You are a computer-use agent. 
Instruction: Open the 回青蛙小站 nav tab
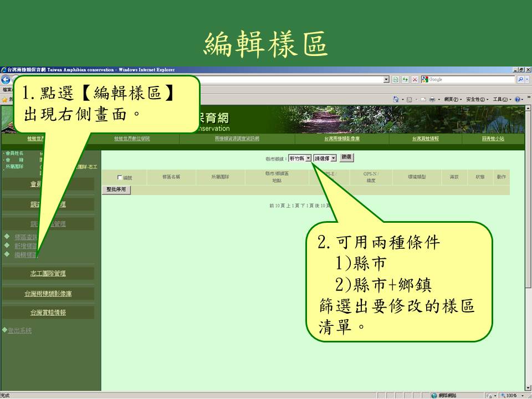coord(493,139)
